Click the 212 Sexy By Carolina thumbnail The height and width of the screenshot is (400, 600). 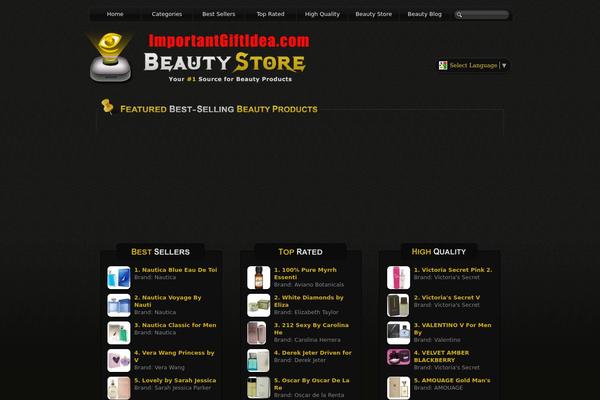point(258,333)
